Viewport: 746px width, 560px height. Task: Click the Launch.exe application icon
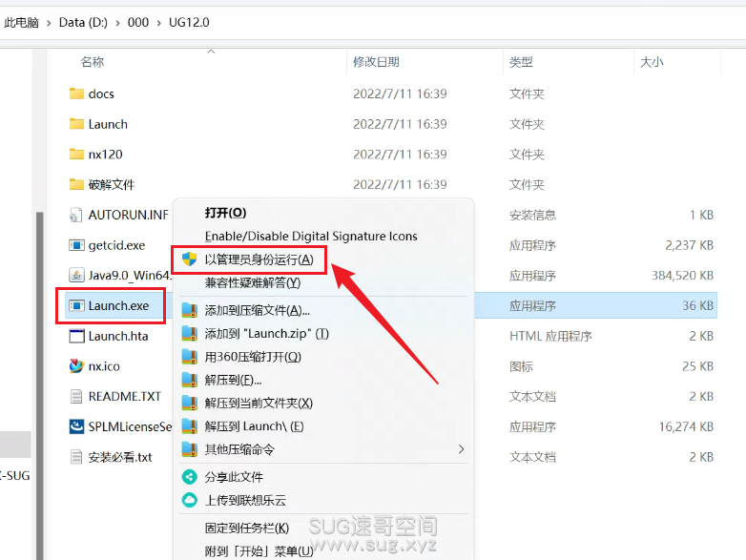pos(76,305)
